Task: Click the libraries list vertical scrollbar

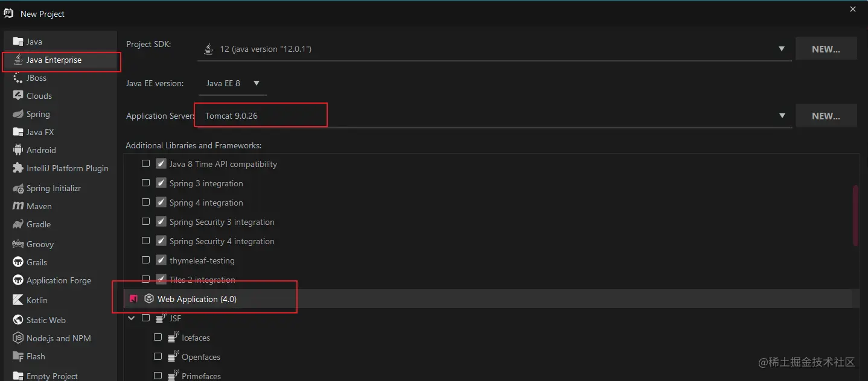Action: click(x=855, y=215)
